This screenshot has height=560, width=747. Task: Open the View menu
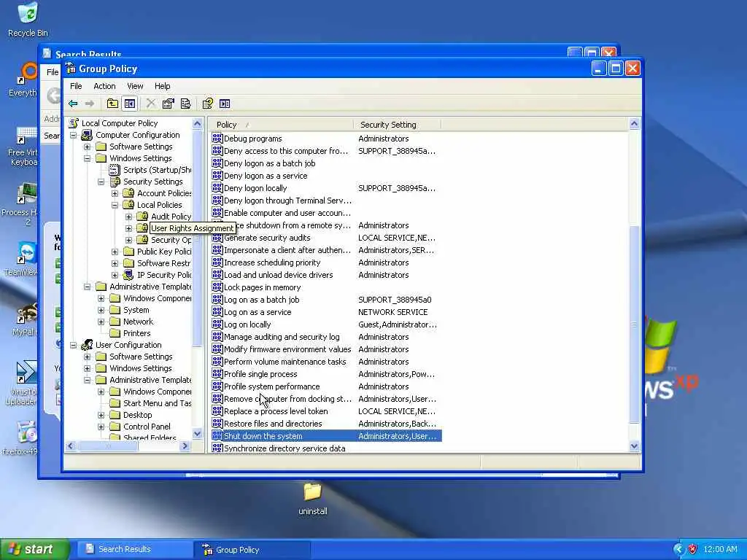coord(135,86)
